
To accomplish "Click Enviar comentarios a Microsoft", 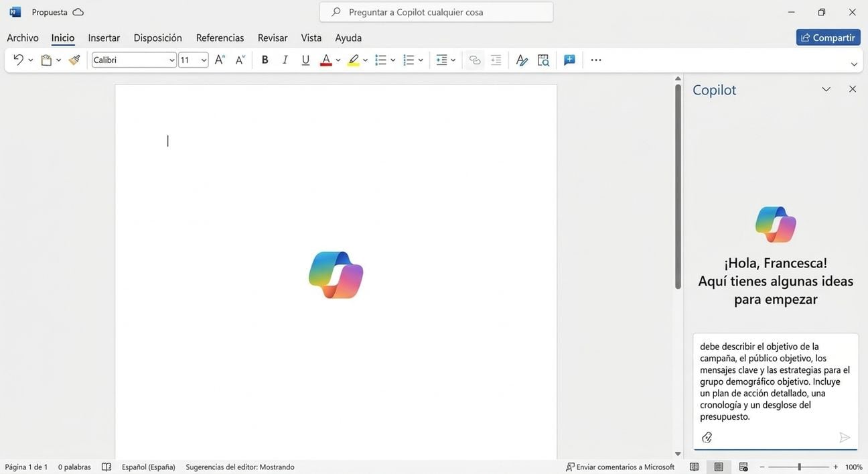I will click(620, 467).
